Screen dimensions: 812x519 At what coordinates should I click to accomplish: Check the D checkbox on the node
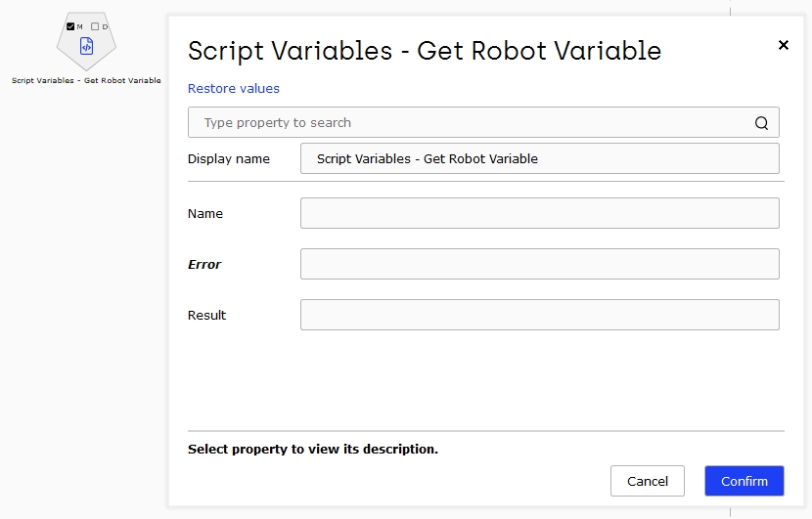95,26
